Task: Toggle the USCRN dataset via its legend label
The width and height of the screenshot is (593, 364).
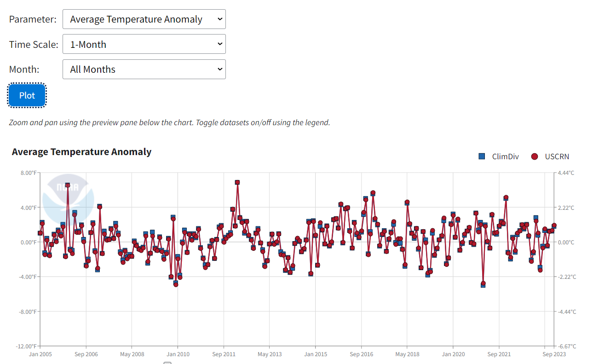Action: [557, 156]
